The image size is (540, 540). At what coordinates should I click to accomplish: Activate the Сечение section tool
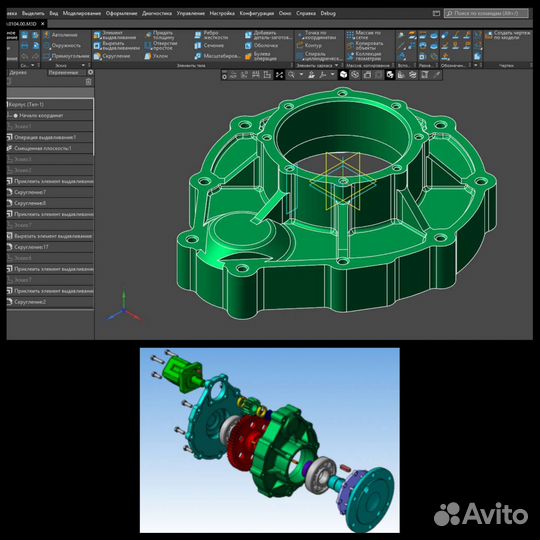[x=209, y=45]
